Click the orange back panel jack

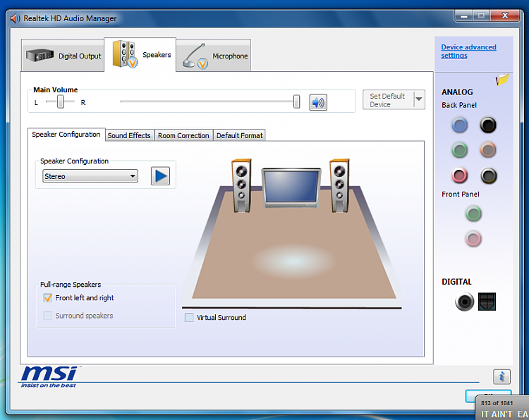(488, 150)
